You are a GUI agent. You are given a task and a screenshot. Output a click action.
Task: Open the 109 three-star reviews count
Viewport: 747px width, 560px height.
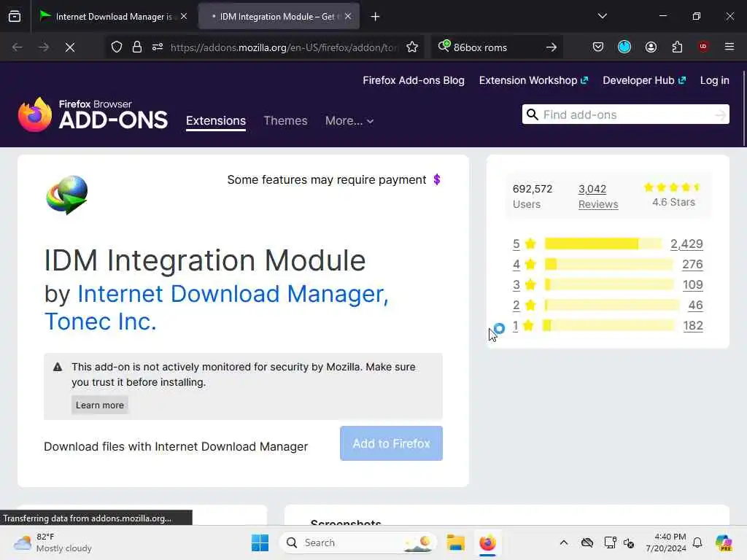[693, 285]
